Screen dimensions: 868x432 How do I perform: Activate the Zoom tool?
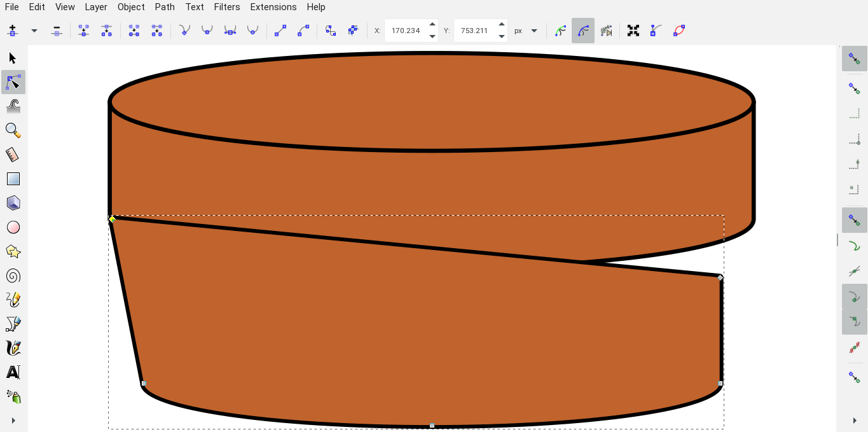(x=13, y=130)
